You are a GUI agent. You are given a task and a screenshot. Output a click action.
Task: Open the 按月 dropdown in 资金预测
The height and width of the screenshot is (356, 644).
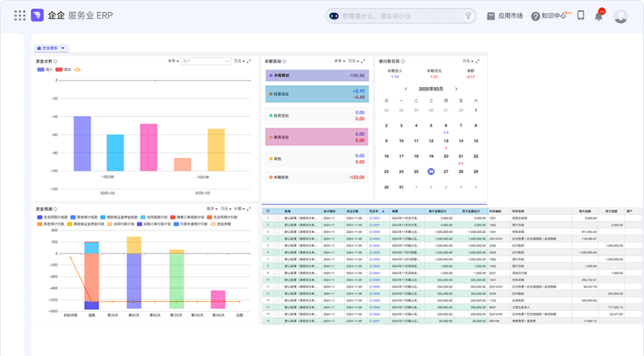click(x=212, y=209)
